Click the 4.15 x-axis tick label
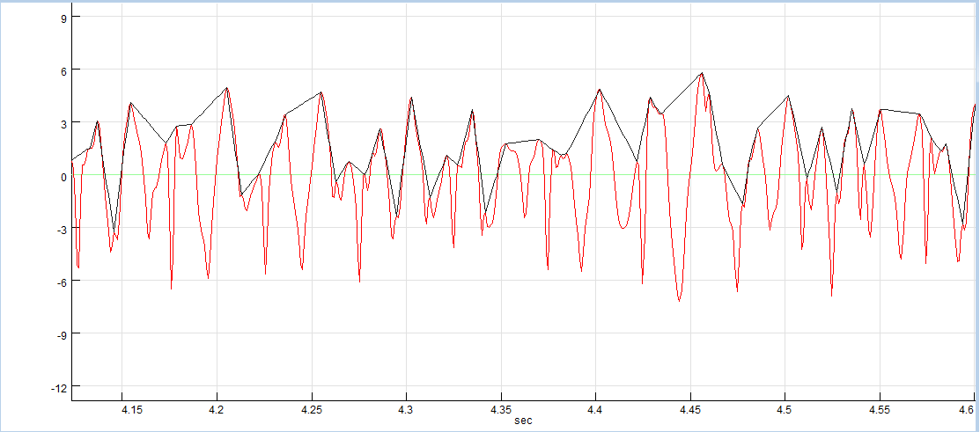980x432 pixels. 132,410
